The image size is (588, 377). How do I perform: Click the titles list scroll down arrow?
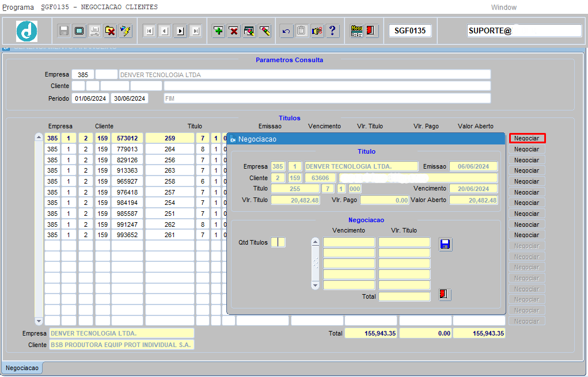coord(39,321)
